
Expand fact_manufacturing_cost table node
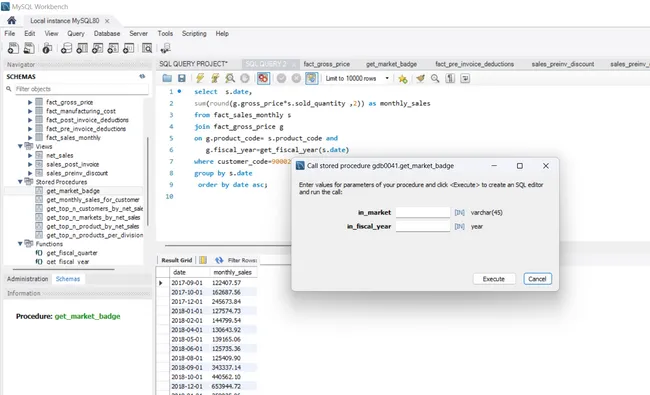point(30,111)
